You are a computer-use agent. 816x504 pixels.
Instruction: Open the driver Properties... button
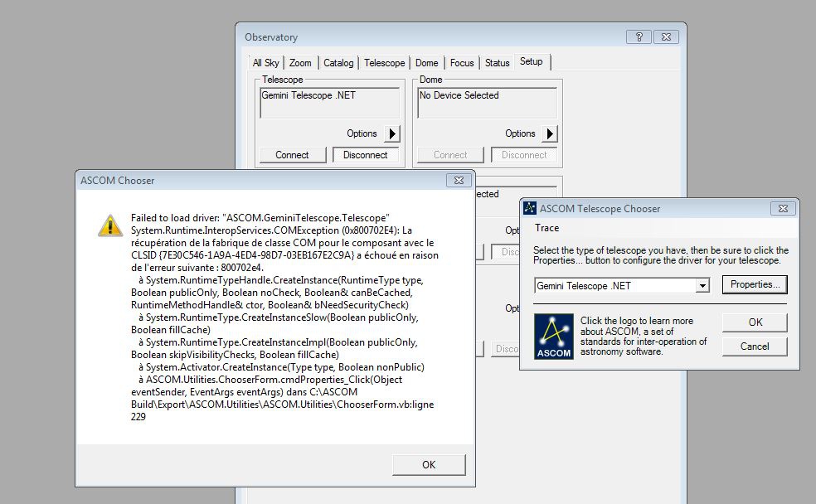[x=755, y=284]
